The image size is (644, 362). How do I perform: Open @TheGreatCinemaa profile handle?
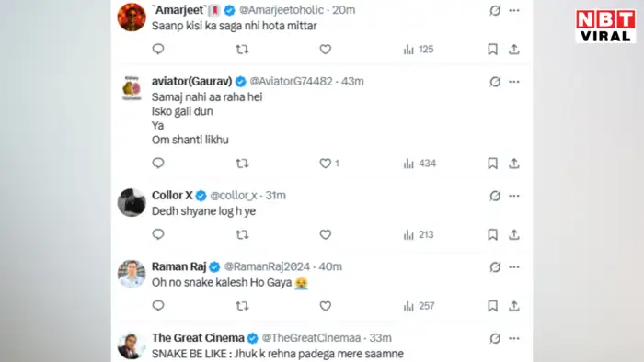[311, 338]
